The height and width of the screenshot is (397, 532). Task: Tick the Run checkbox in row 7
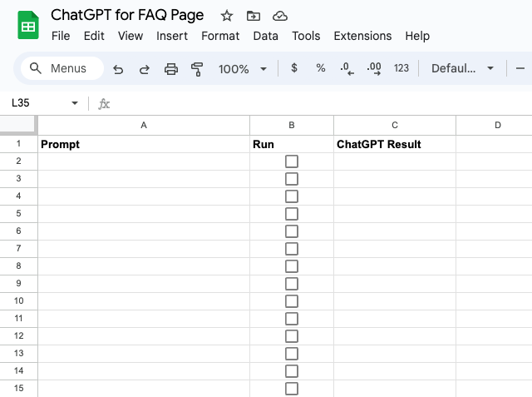pos(292,249)
